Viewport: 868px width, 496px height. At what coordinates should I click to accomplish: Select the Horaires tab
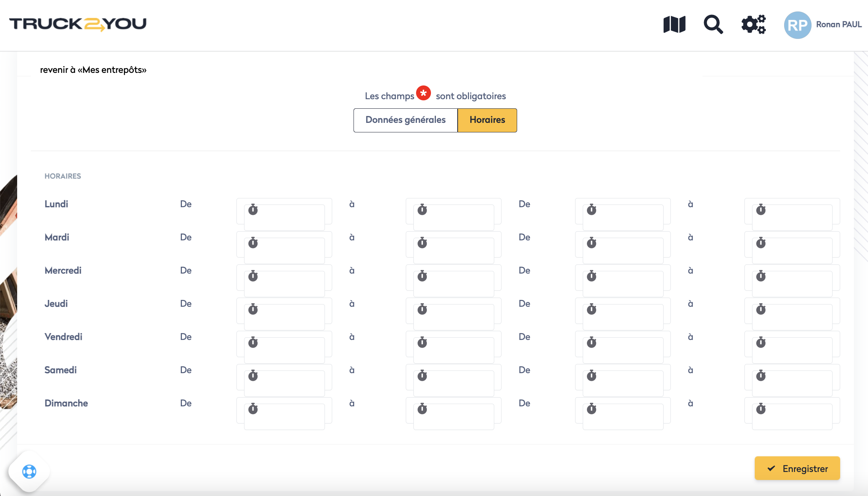pyautogui.click(x=487, y=120)
